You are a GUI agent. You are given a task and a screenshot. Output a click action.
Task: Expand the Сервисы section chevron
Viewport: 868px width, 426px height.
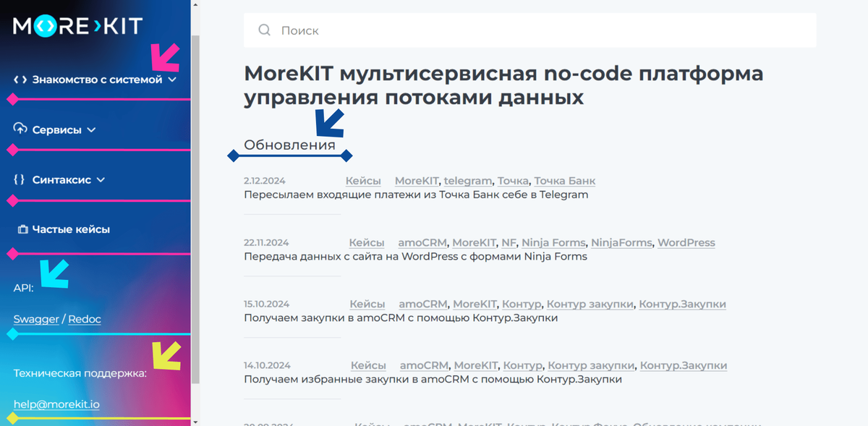click(x=91, y=130)
